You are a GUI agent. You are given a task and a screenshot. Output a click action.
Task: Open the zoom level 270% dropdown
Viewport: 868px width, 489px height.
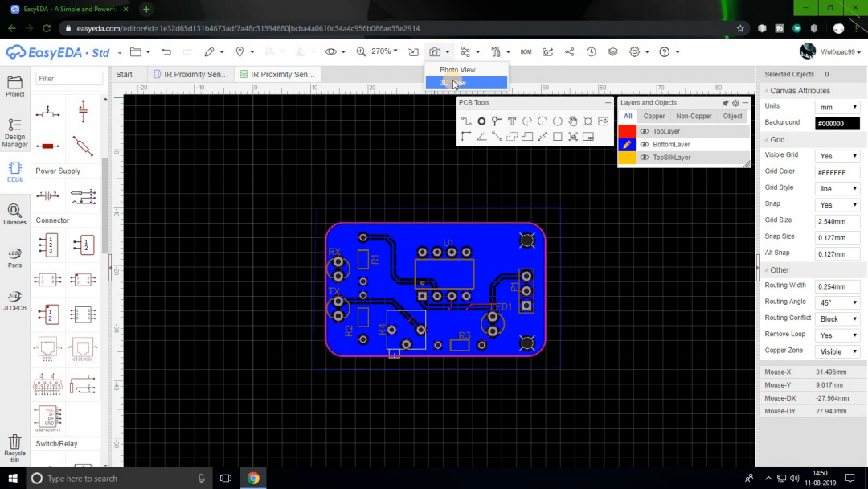click(384, 51)
